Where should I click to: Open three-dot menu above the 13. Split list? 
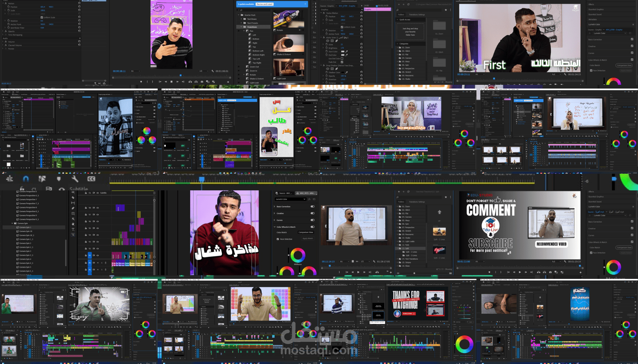450,197
